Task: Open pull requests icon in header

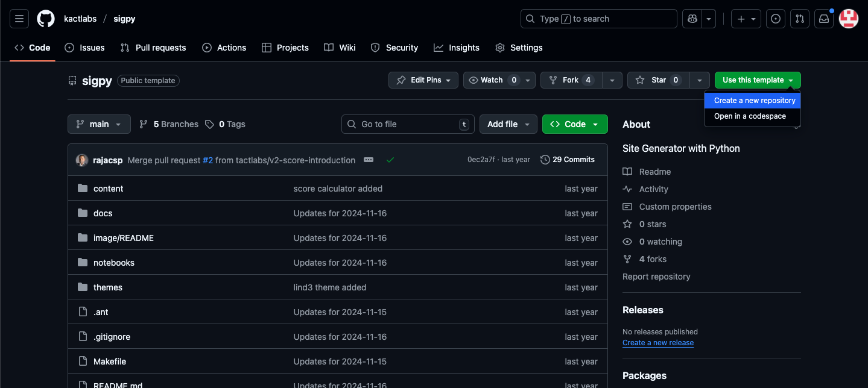Action: coord(799,19)
